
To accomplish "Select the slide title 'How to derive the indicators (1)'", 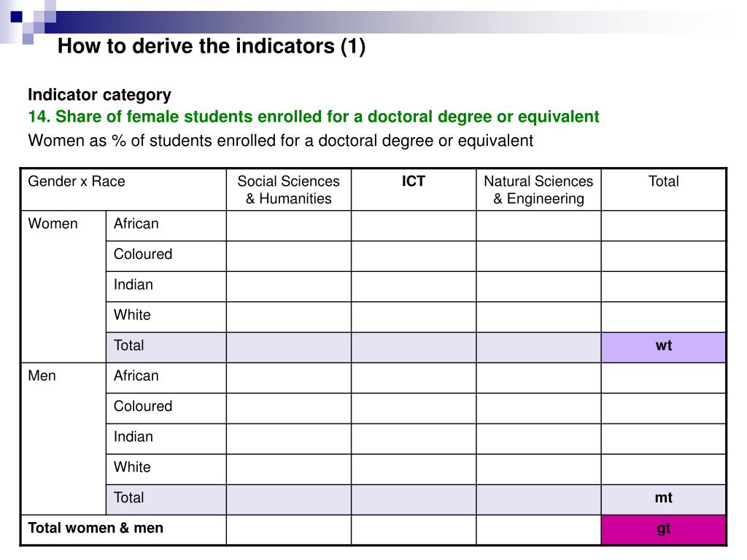I will 212,46.
